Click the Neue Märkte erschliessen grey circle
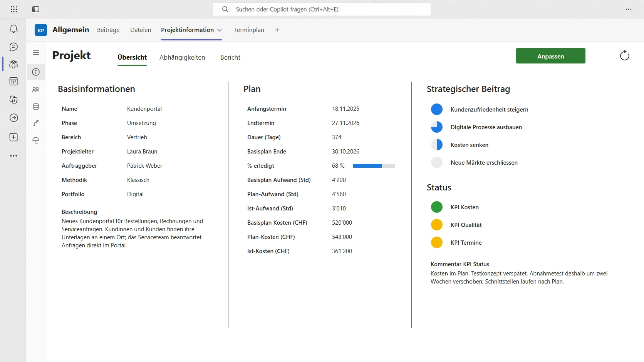This screenshot has width=644, height=362. [437, 162]
